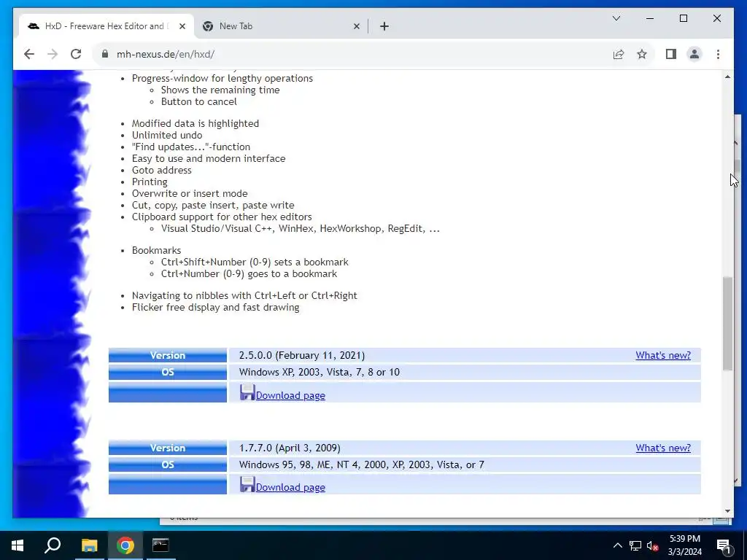747x560 pixels.
Task: Close the HxD Freeware Hex Editor tab
Action: (x=182, y=27)
